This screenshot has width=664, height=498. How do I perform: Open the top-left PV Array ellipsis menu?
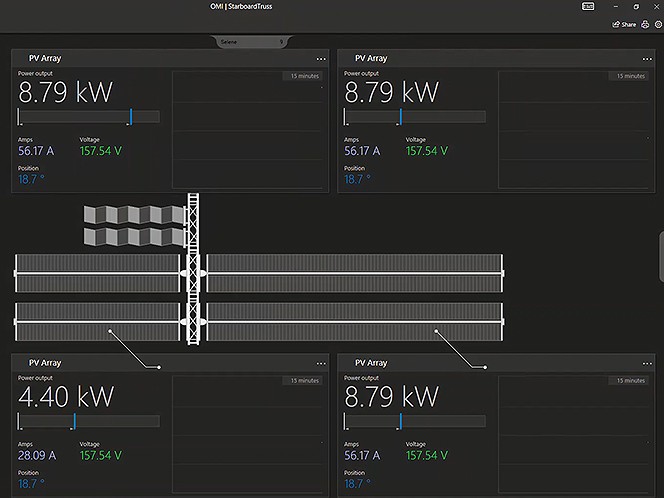point(321,59)
